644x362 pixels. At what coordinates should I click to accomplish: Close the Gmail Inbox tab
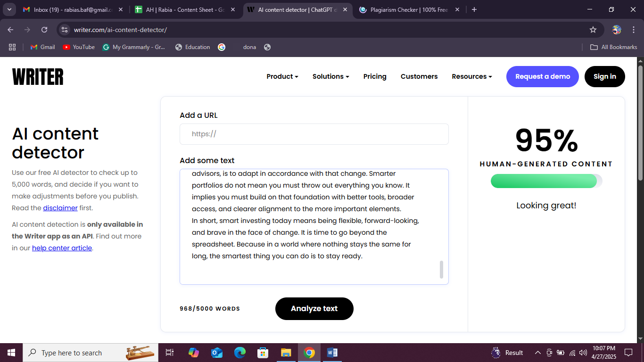point(121,9)
